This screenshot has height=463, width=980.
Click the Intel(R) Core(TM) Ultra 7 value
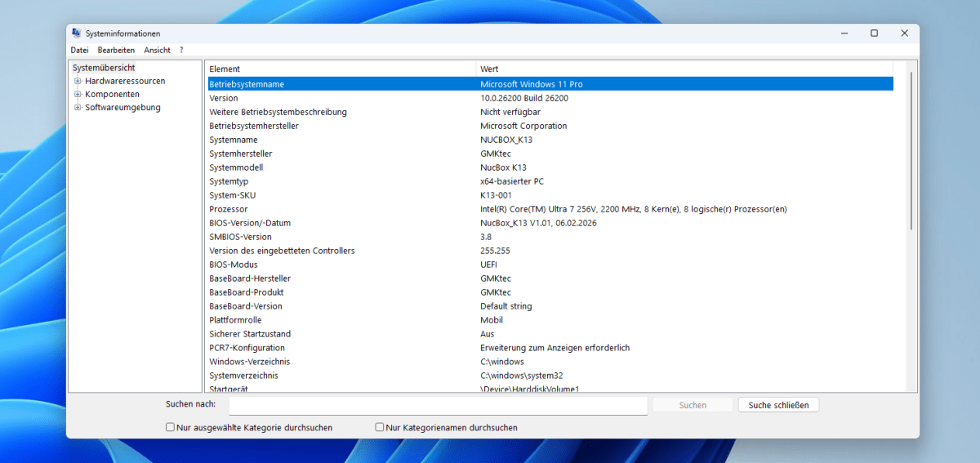(x=634, y=209)
